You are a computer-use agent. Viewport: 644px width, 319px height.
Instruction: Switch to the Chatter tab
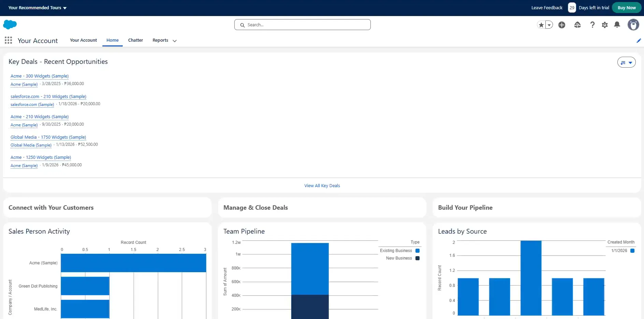(135, 40)
